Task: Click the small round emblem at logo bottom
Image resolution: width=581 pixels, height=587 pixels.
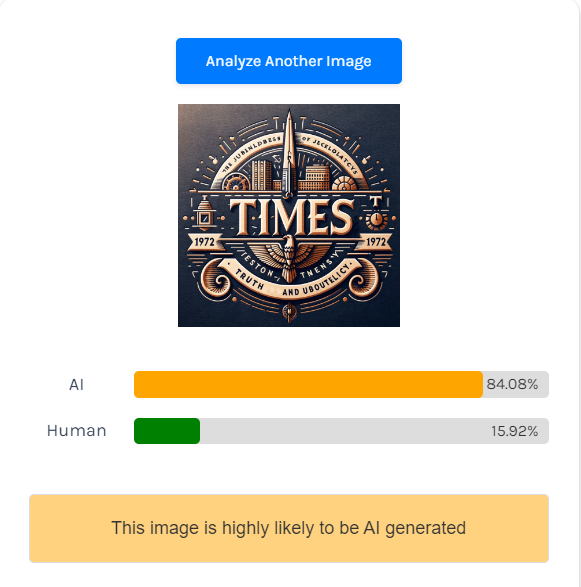Action: (x=289, y=311)
